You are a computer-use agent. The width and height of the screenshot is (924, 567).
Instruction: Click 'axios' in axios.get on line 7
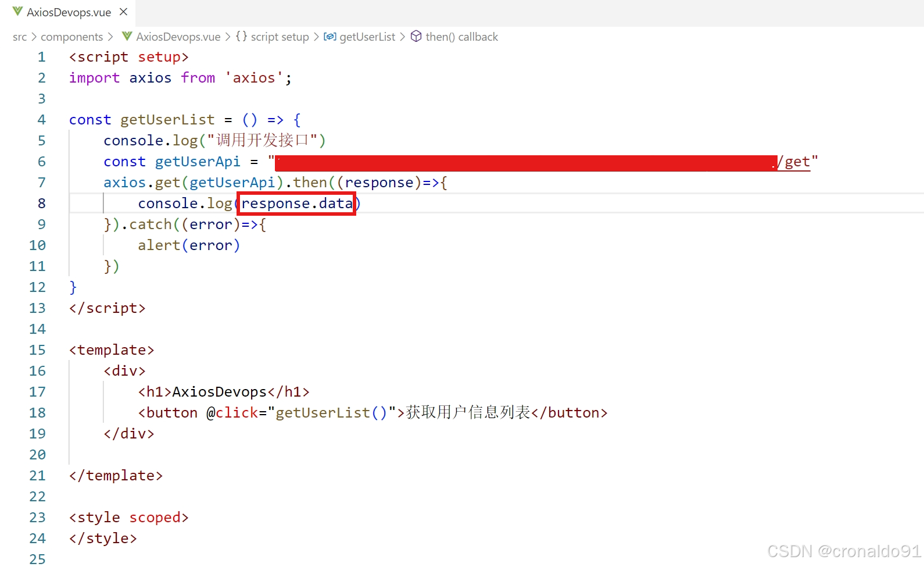coord(125,183)
